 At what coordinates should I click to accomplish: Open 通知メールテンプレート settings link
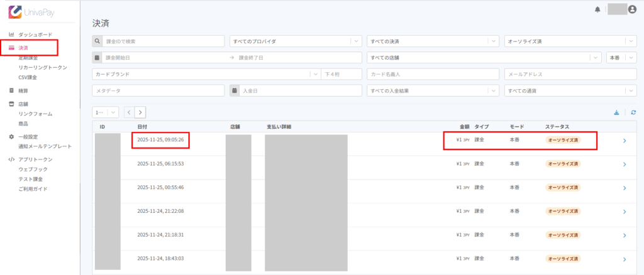pyautogui.click(x=45, y=146)
